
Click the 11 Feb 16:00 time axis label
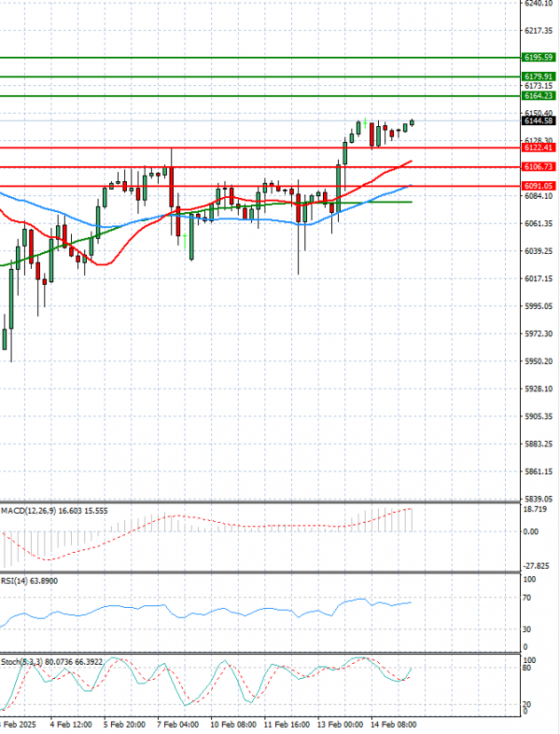[287, 725]
